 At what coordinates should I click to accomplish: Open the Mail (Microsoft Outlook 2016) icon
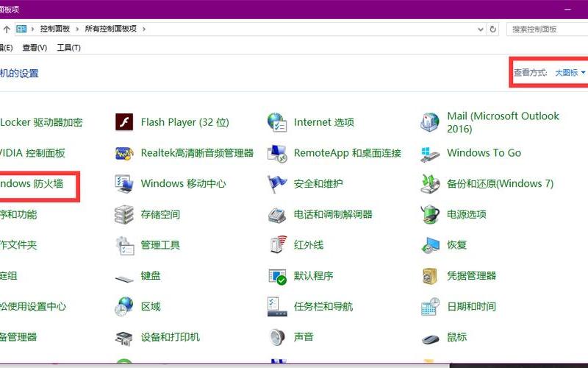point(430,122)
